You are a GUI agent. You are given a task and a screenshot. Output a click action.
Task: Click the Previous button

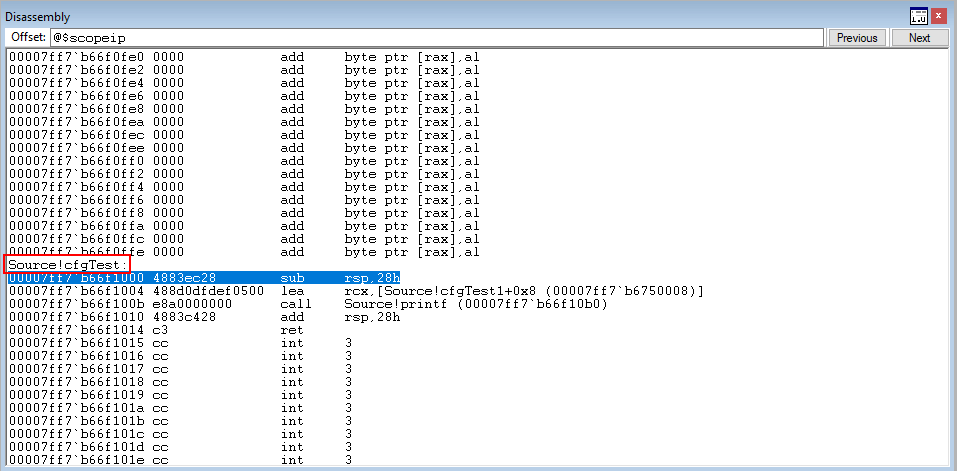coord(857,38)
